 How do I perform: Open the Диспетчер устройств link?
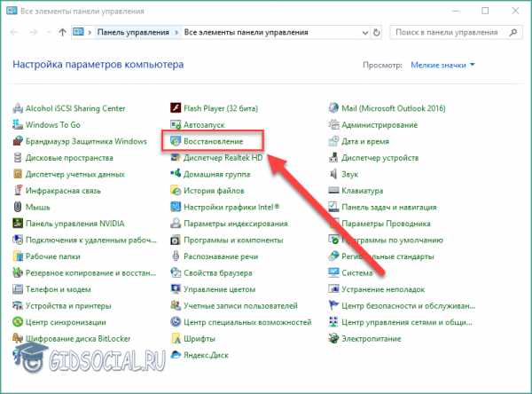380,158
